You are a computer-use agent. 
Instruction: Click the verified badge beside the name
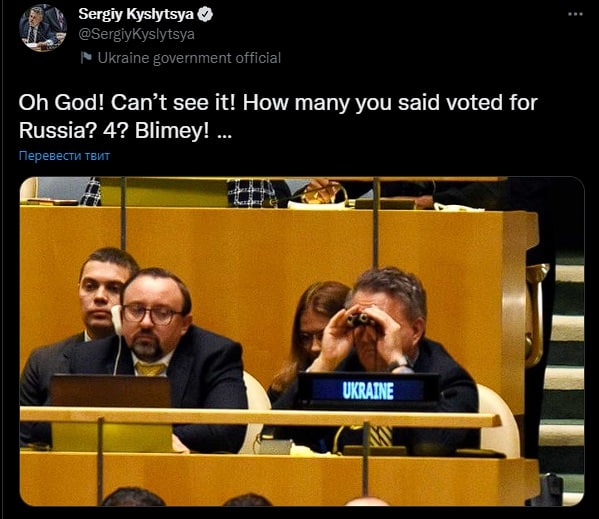pyautogui.click(x=206, y=15)
